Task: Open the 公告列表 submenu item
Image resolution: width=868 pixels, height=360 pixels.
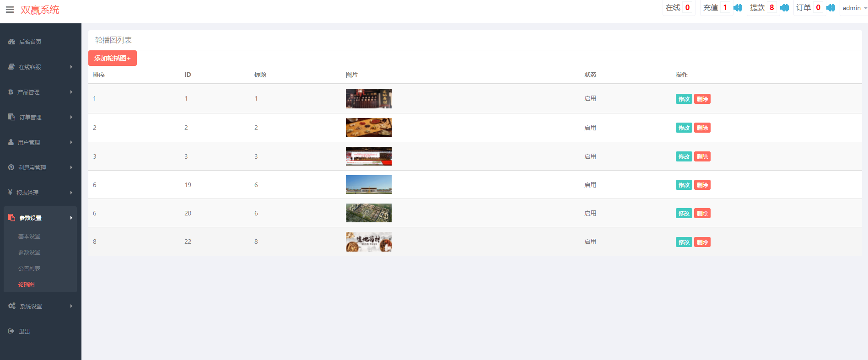Action: coord(29,269)
